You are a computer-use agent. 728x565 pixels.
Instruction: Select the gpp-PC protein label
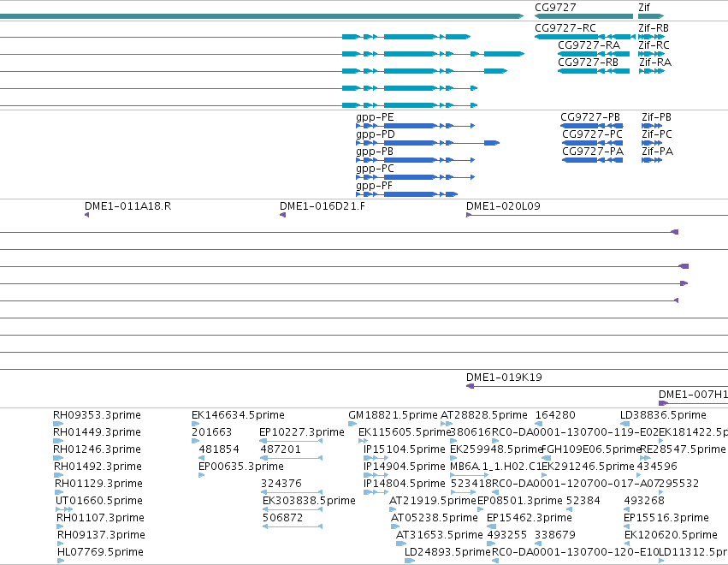click(x=375, y=169)
